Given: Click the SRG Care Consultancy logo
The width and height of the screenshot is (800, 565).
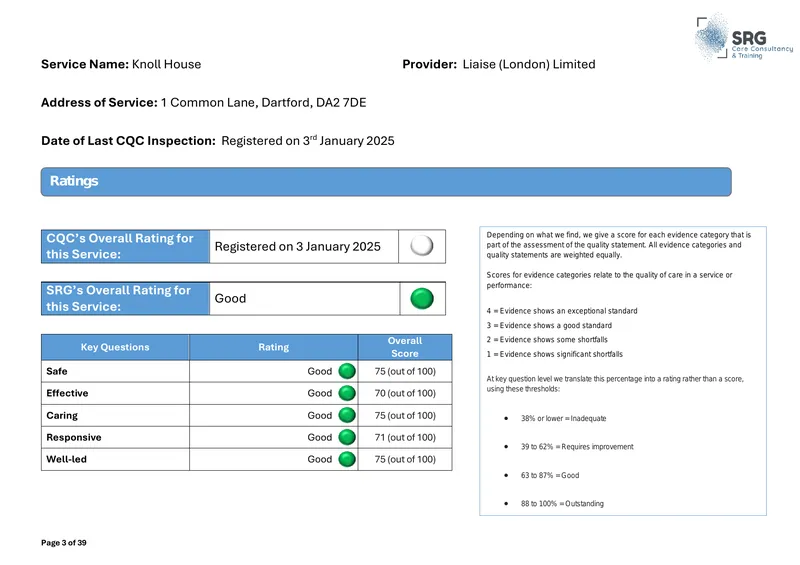Looking at the screenshot, I should point(744,37).
